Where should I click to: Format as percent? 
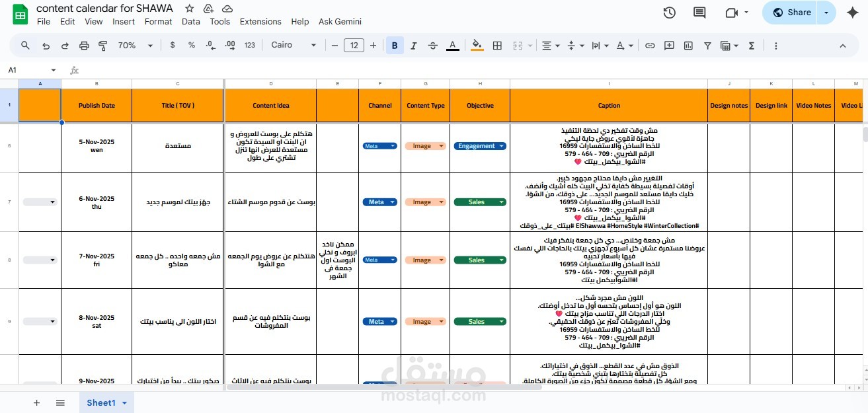[x=192, y=46]
